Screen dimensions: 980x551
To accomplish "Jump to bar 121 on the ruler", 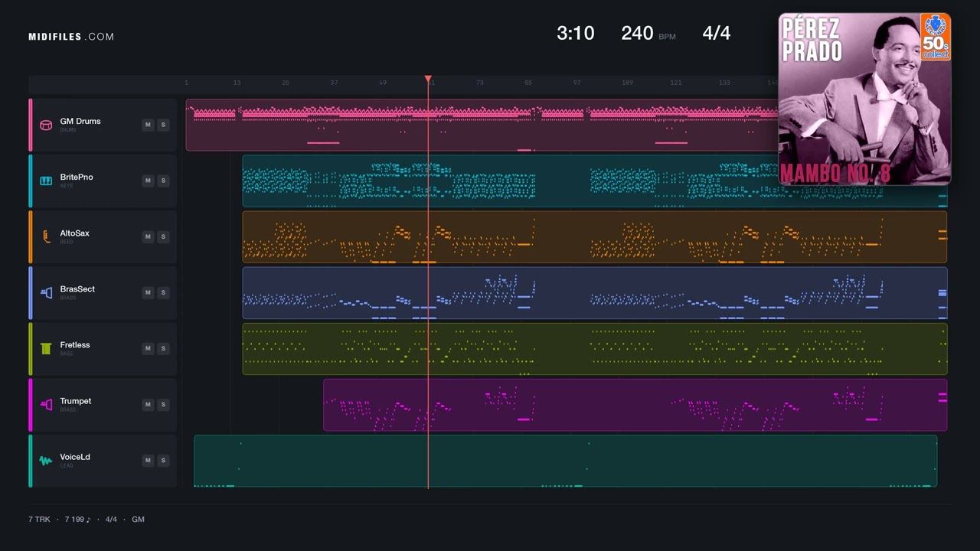I will (x=676, y=83).
